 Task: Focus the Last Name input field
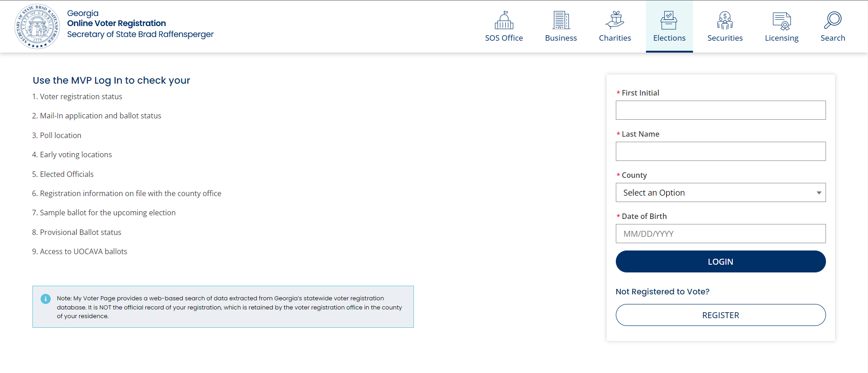coord(720,151)
